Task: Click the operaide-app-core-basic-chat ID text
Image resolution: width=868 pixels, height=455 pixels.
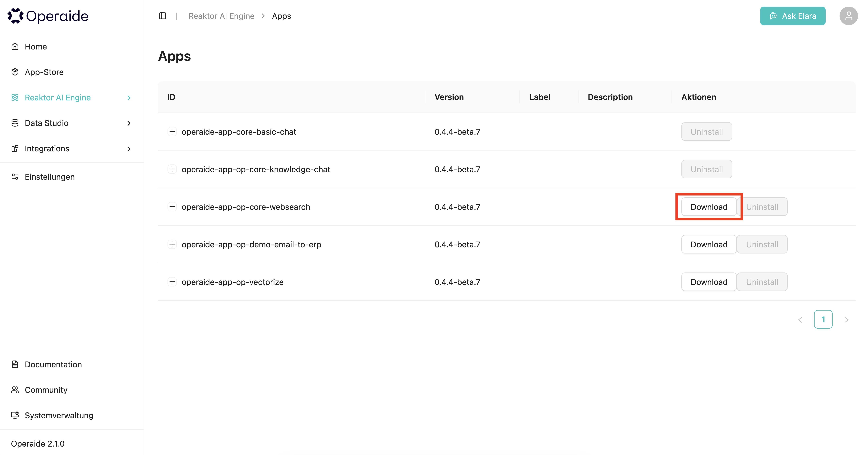Action: [x=239, y=132]
